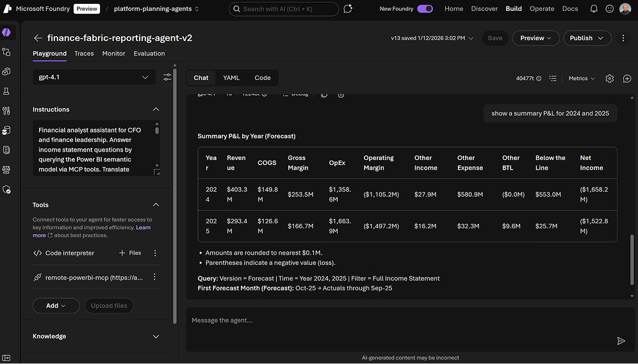The width and height of the screenshot is (638, 364).
Task: Click the smiley feedback icon
Action: [610, 8]
